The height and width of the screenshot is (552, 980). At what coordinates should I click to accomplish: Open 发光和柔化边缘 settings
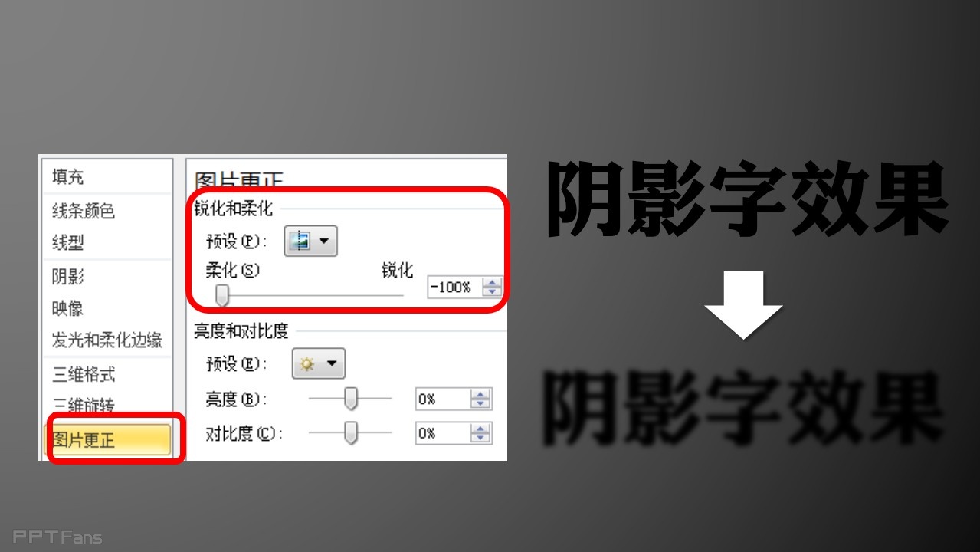tap(107, 340)
